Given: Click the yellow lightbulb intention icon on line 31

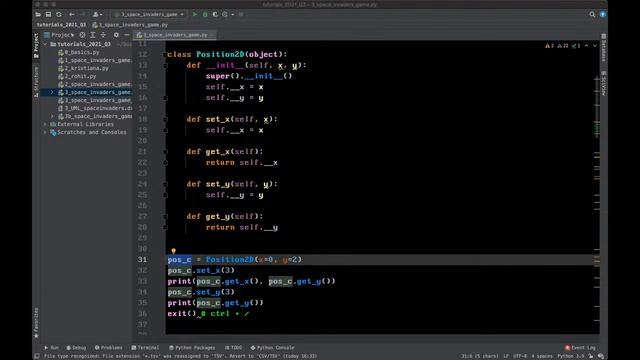Looking at the screenshot, I should click(x=173, y=251).
